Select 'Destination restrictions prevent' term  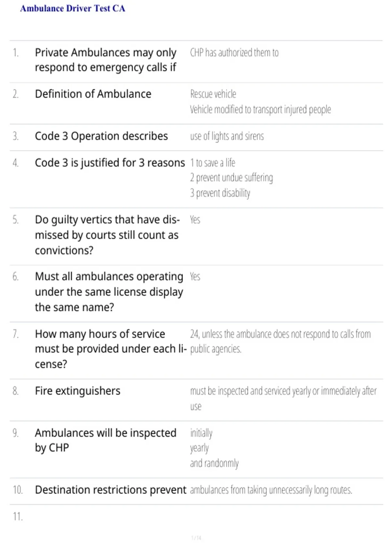coord(110,490)
